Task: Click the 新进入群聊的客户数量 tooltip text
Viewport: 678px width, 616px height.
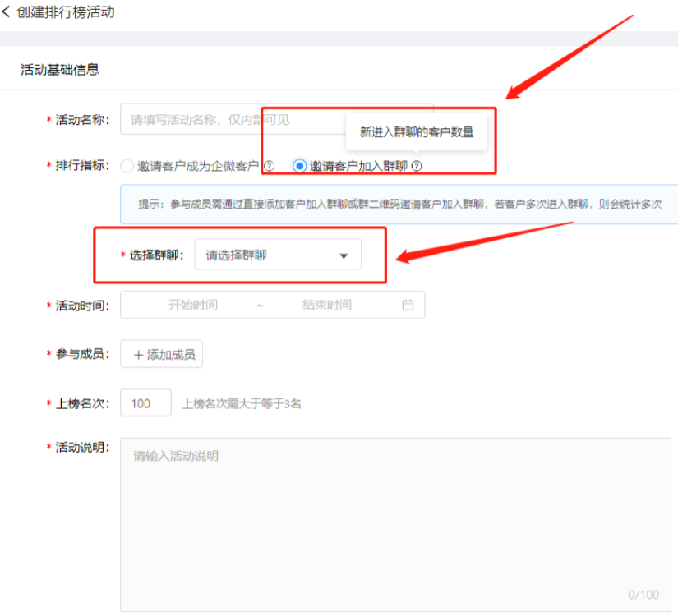Action: pos(417,132)
